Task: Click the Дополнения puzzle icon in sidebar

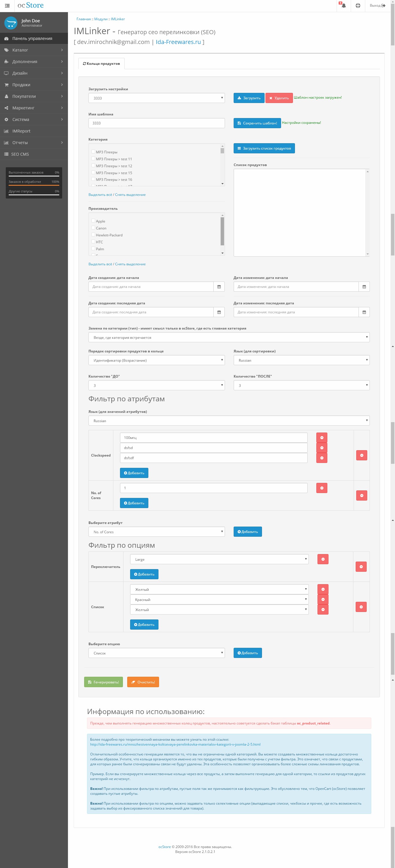Action: pos(6,61)
